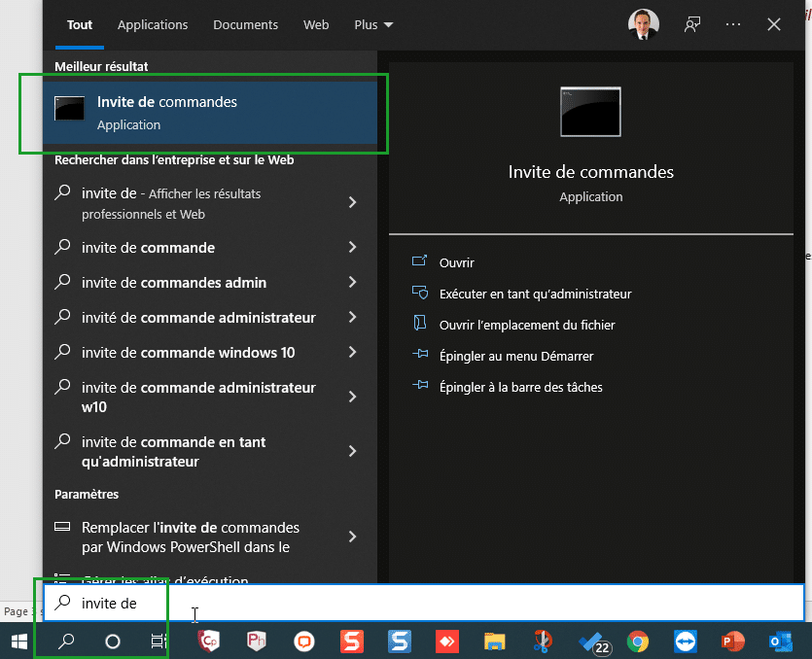This screenshot has height=659, width=812.
Task: Open Cortana circle icon in taskbar
Action: 113,642
